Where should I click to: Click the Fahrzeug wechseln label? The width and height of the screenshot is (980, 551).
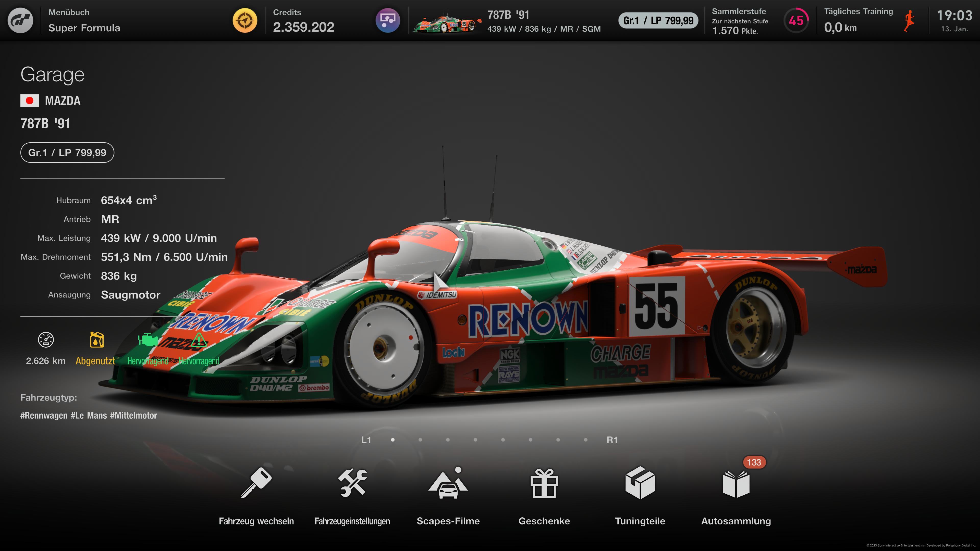click(256, 521)
